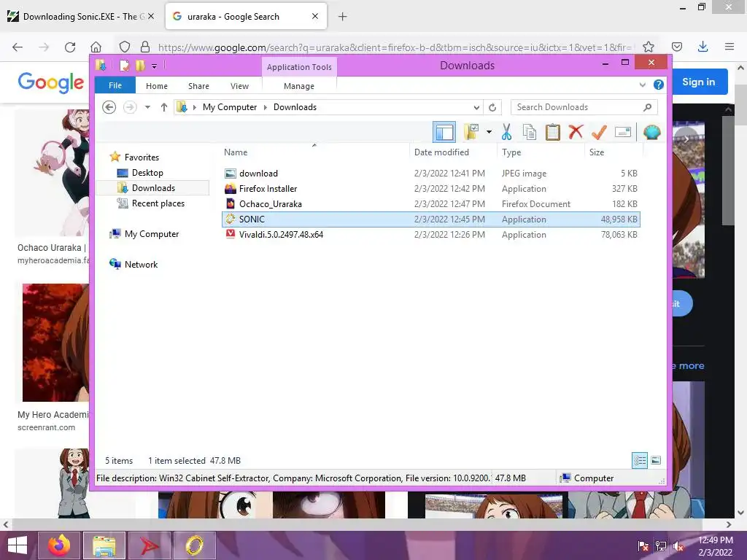Screen dimensions: 747x560
Task: Select the Ochaco_Uraraka file
Action: tap(430, 204)
